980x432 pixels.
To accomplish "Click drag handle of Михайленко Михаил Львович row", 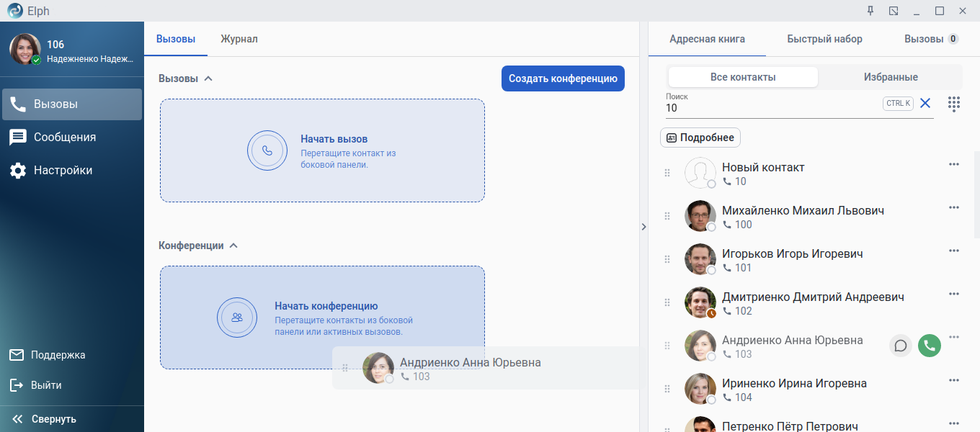I will (x=667, y=216).
